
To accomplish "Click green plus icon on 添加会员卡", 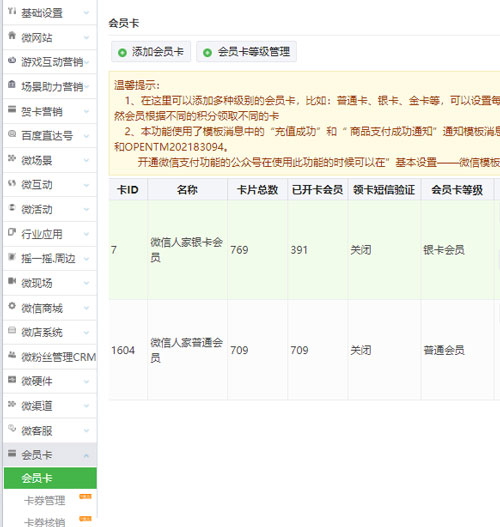I will [122, 52].
